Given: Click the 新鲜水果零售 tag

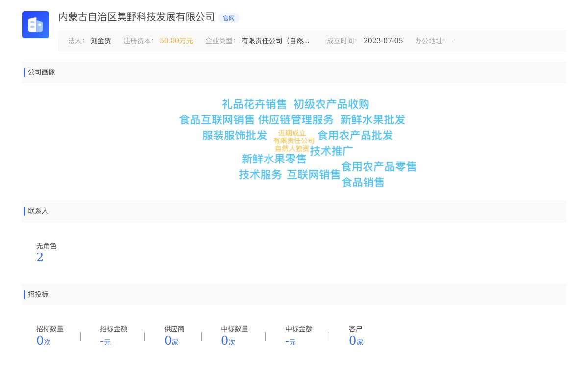Looking at the screenshot, I should tap(273, 159).
